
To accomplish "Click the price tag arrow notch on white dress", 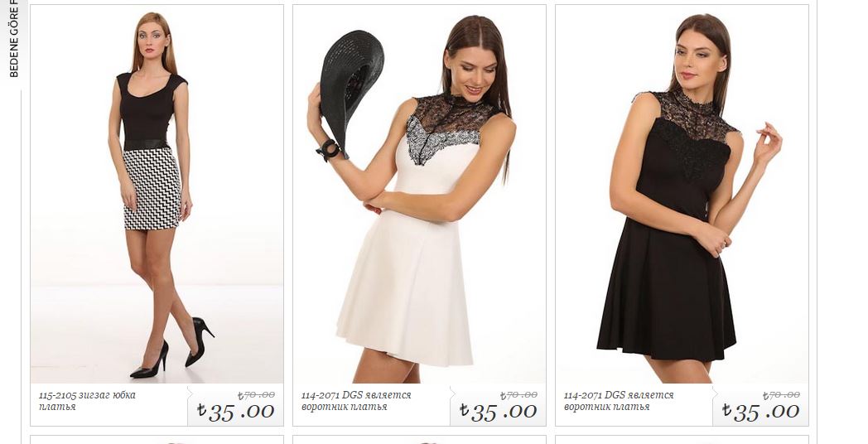I will pyautogui.click(x=452, y=394).
